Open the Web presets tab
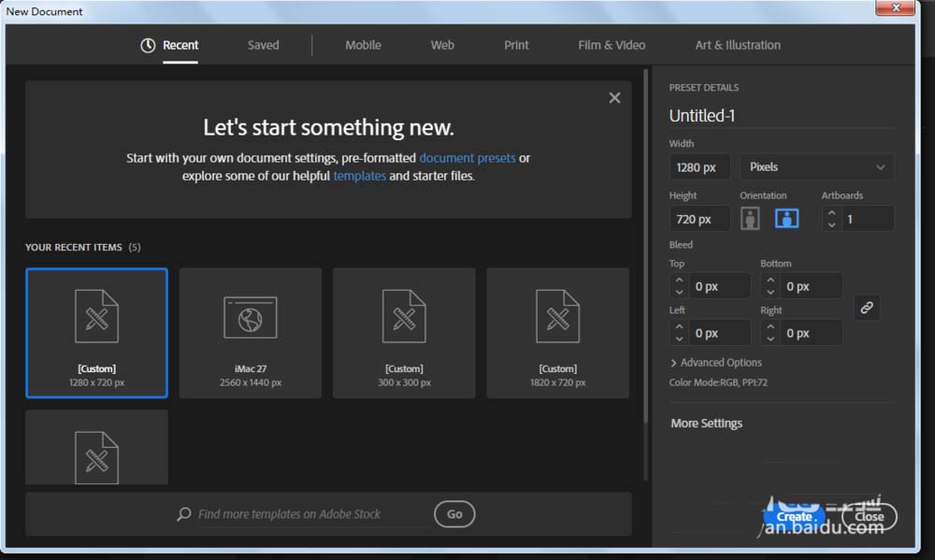Image resolution: width=935 pixels, height=560 pixels. [x=442, y=45]
